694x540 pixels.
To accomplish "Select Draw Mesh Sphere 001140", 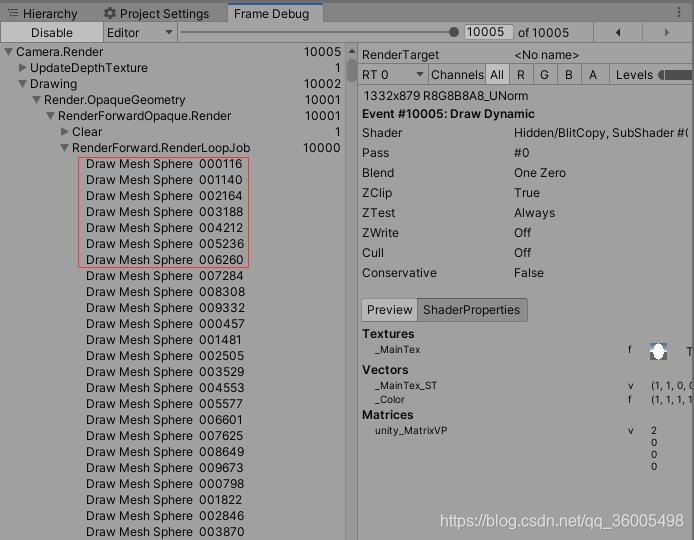I will click(164, 180).
